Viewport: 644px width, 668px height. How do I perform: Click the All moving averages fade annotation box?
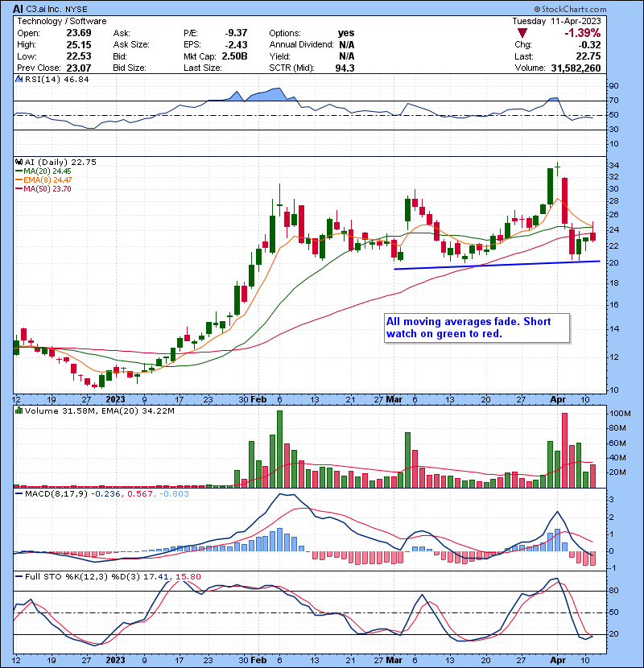477,328
